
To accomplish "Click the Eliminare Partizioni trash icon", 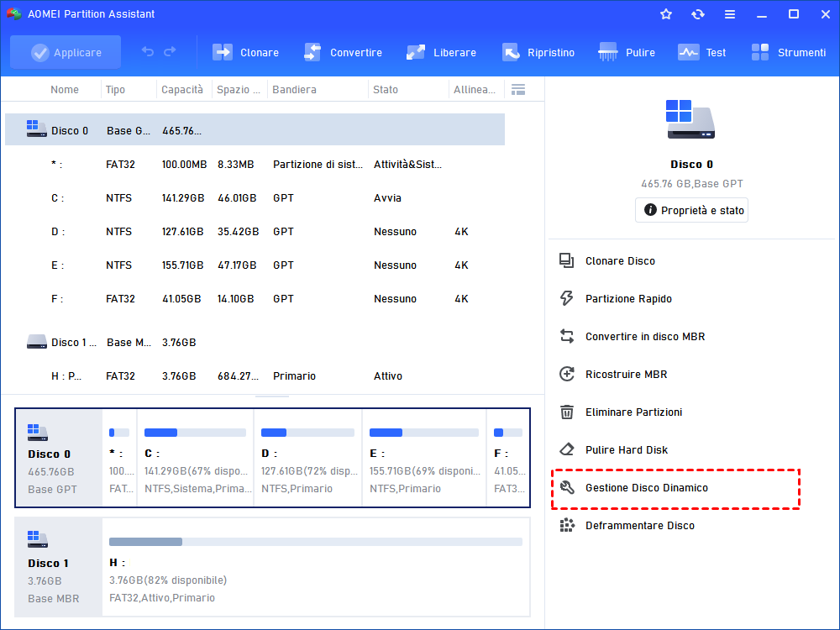I will [x=567, y=412].
